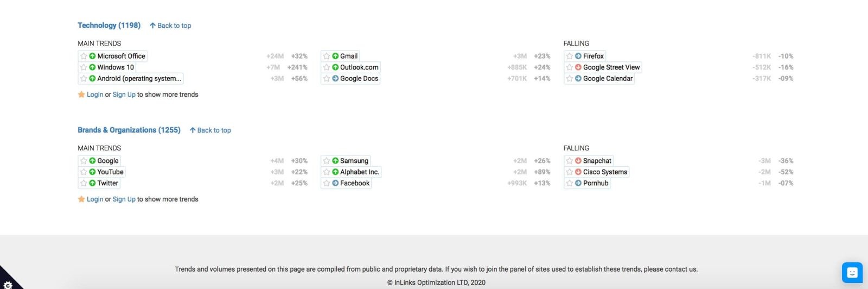Open the chat widget icon
The image size is (868, 289).
click(852, 273)
